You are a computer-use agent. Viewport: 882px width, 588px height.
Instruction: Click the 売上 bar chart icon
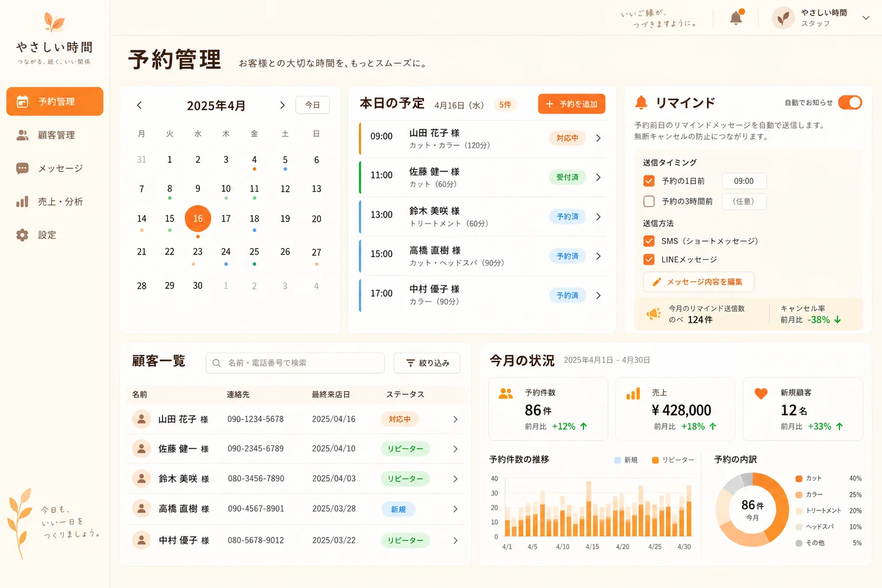click(633, 393)
